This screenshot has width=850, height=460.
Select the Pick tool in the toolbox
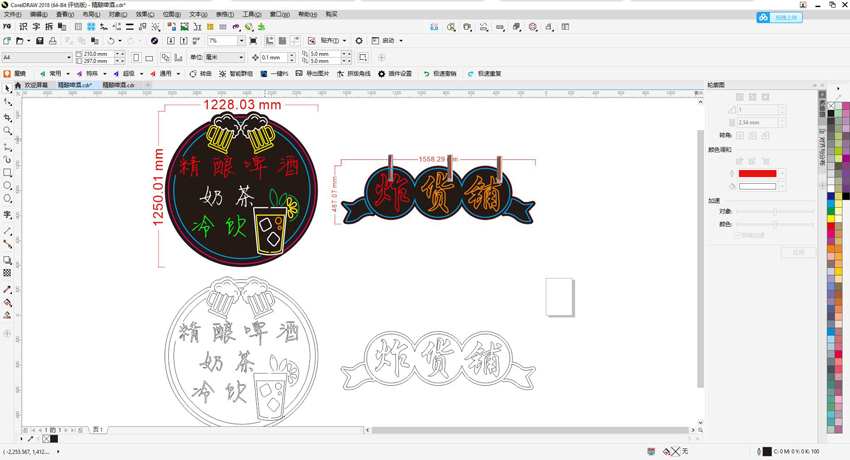coord(8,88)
